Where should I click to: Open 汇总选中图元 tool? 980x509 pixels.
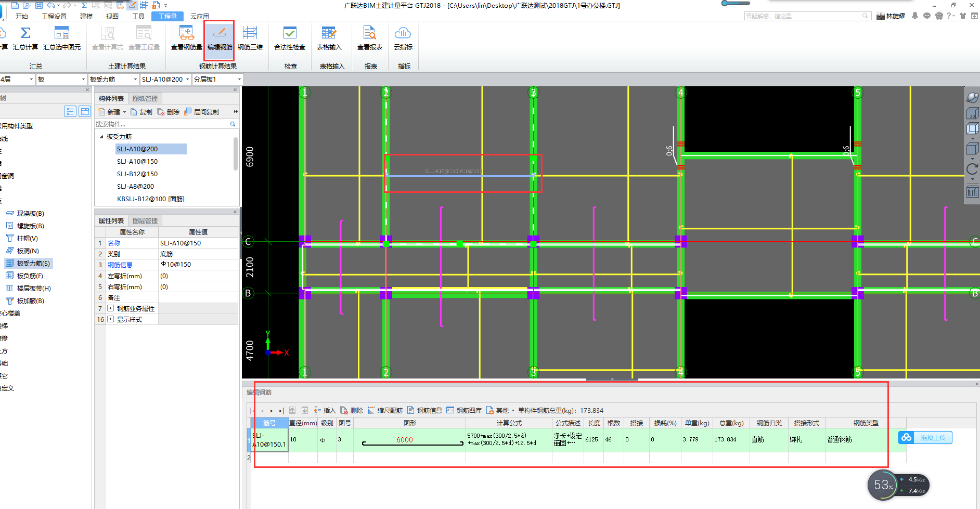click(62, 38)
